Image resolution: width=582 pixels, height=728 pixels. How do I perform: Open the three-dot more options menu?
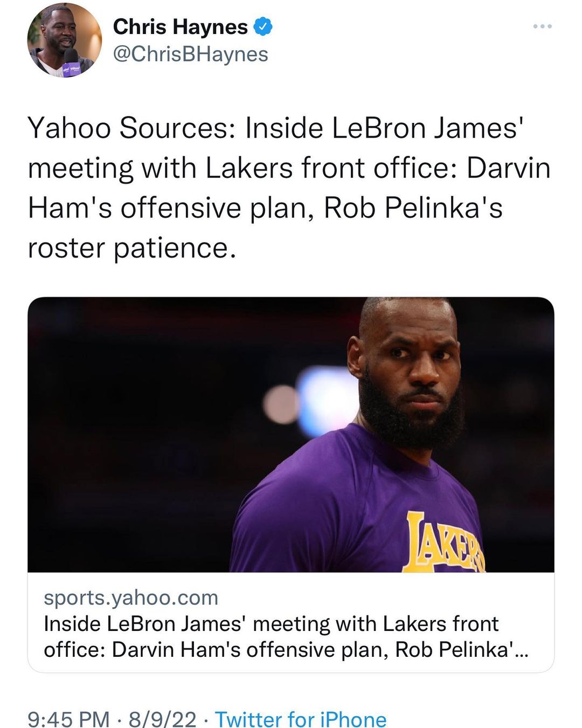[x=542, y=26]
